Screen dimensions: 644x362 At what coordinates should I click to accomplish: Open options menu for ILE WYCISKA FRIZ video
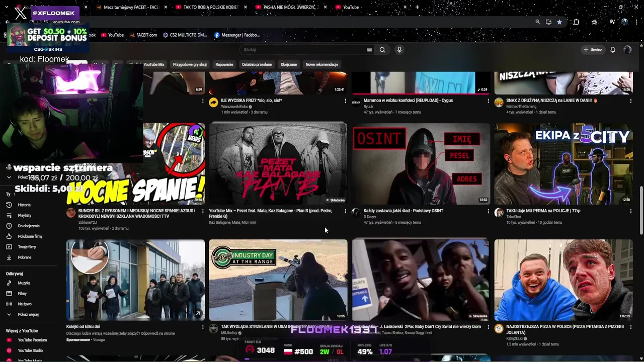tap(345, 101)
